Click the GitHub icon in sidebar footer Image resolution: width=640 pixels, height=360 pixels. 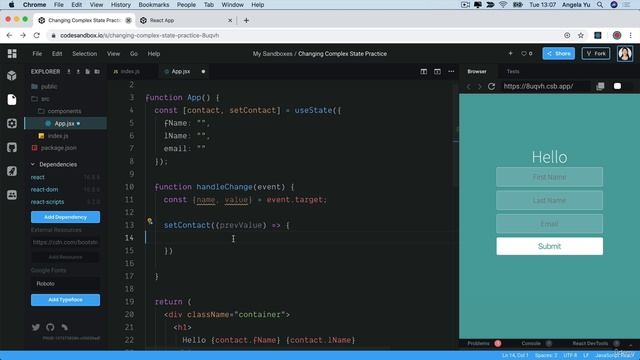pyautogui.click(x=50, y=327)
